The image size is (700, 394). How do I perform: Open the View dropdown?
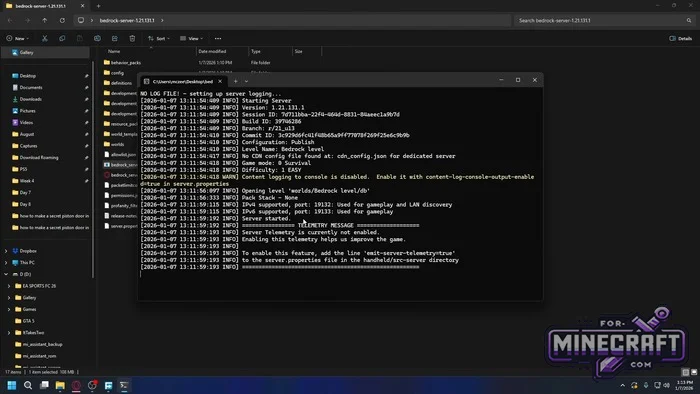pos(191,38)
